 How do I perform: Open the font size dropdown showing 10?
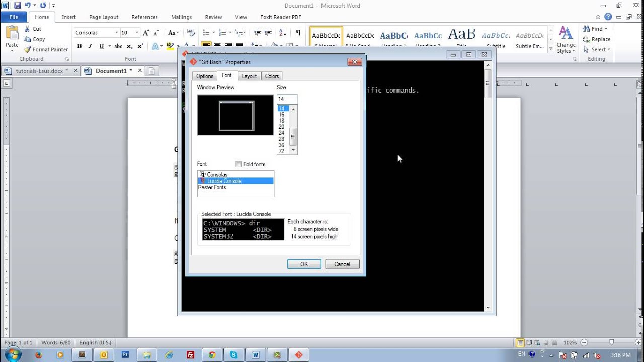137,33
